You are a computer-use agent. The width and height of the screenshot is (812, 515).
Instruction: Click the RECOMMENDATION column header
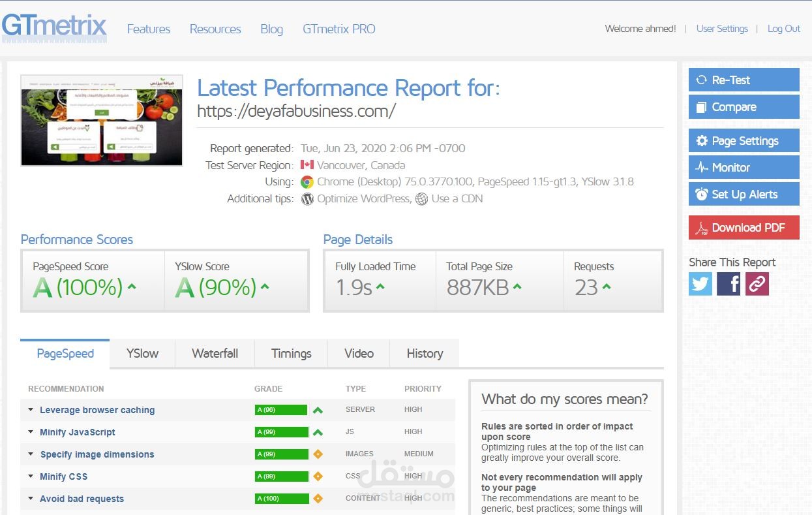click(x=66, y=388)
